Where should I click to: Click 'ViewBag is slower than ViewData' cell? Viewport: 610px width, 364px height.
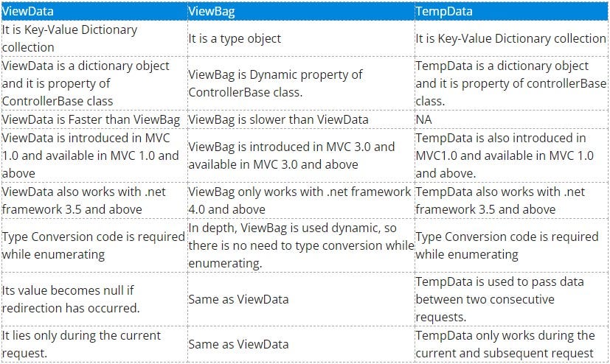click(301, 119)
